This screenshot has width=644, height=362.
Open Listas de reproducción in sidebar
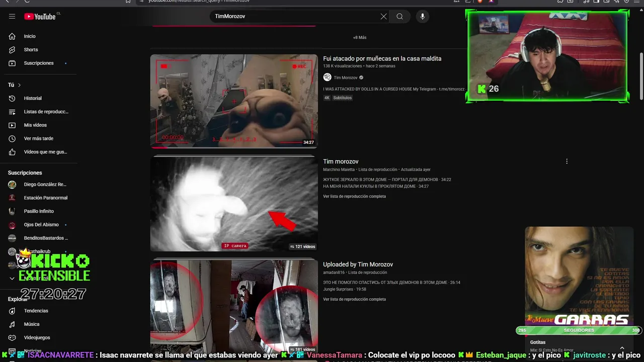point(38,112)
